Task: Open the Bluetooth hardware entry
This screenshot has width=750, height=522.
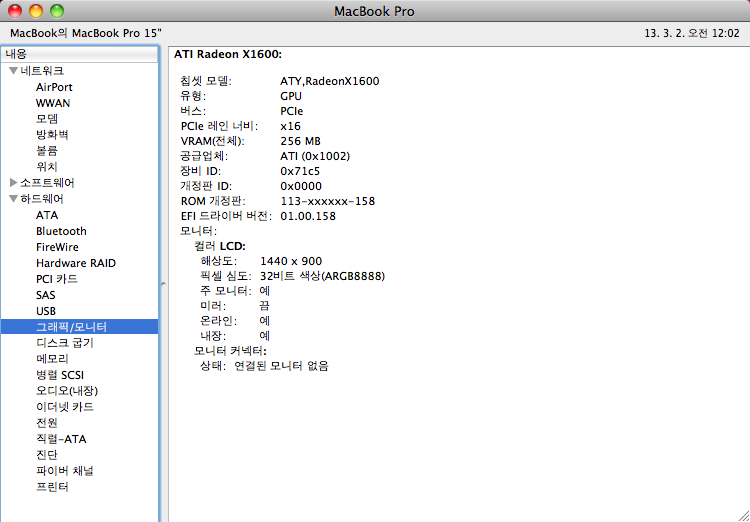Action: coord(61,231)
